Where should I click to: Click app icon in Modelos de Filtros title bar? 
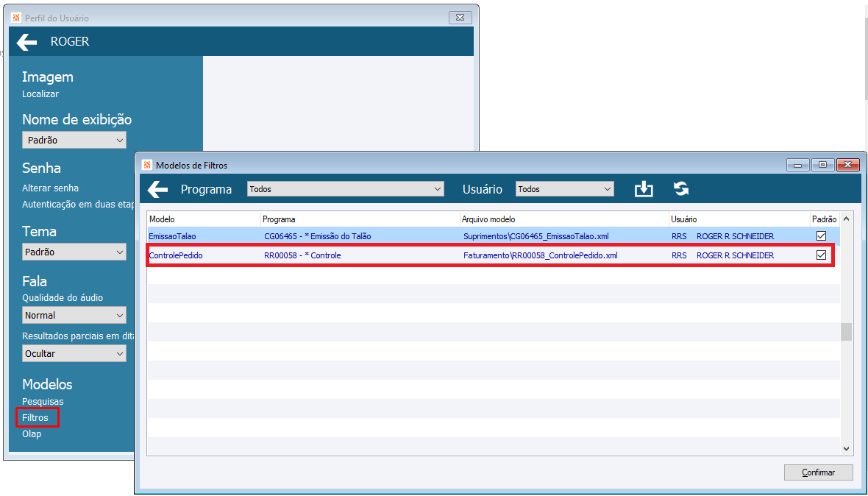tap(147, 165)
